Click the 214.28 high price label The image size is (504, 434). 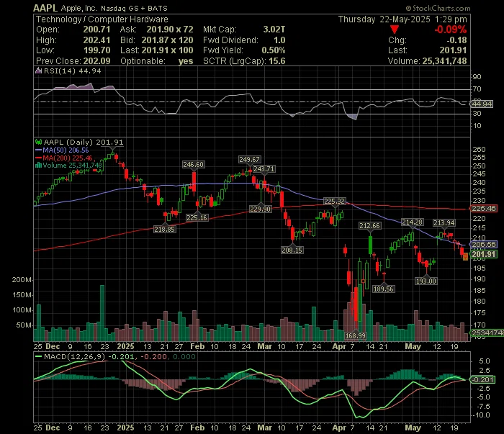click(x=413, y=222)
